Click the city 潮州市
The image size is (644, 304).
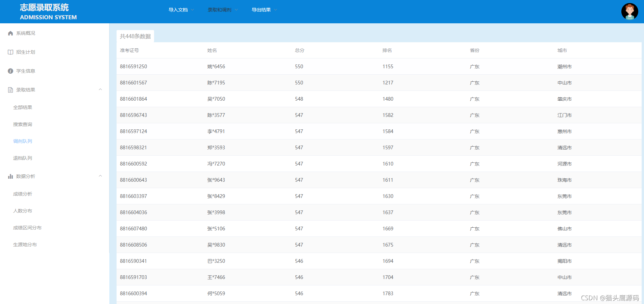tap(565, 67)
